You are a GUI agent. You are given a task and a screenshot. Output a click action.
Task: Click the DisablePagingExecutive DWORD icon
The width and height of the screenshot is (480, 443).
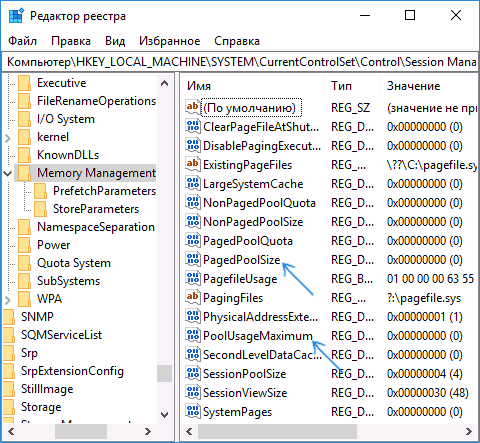pyautogui.click(x=193, y=146)
